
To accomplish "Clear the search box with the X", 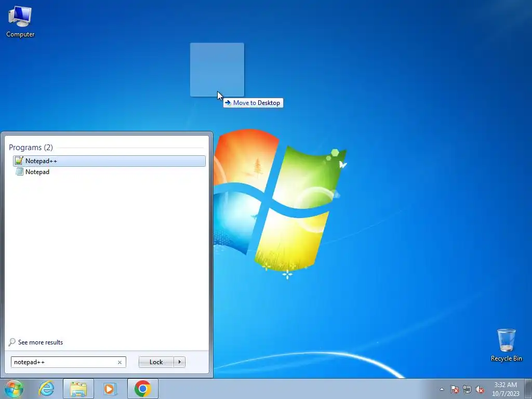I will [x=119, y=362].
